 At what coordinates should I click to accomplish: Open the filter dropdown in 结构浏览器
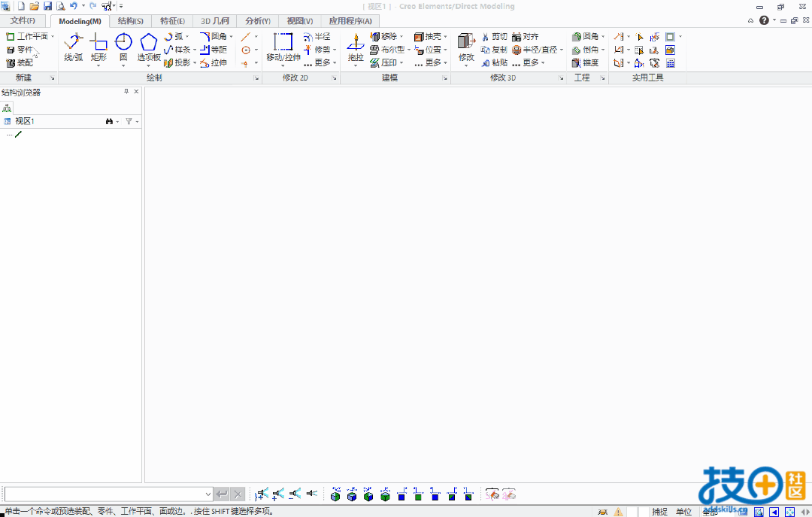pyautogui.click(x=137, y=121)
